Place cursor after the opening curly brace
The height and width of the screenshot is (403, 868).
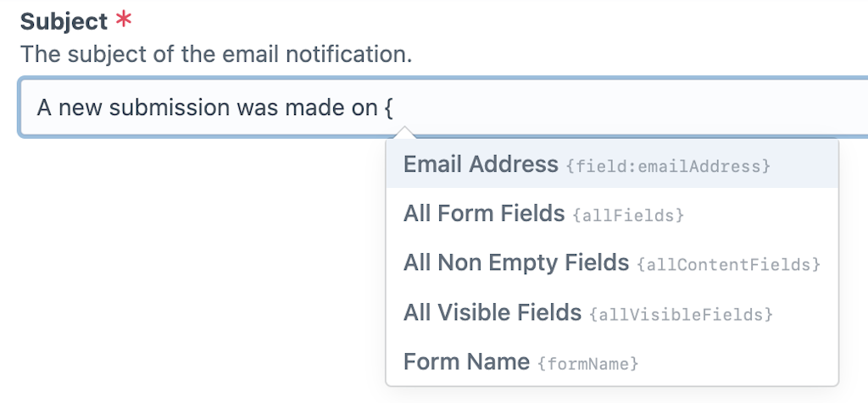(394, 108)
